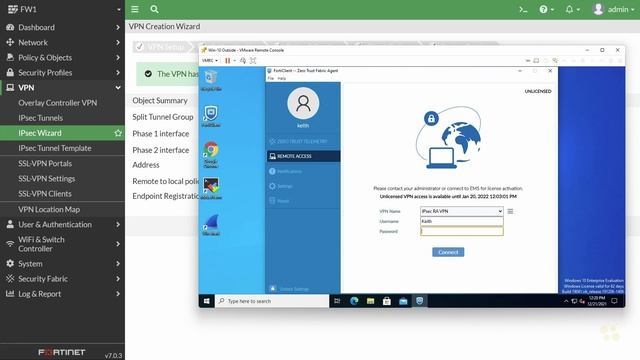The image size is (640, 360).
Task: Open FortiClient File menu
Action: (271, 78)
